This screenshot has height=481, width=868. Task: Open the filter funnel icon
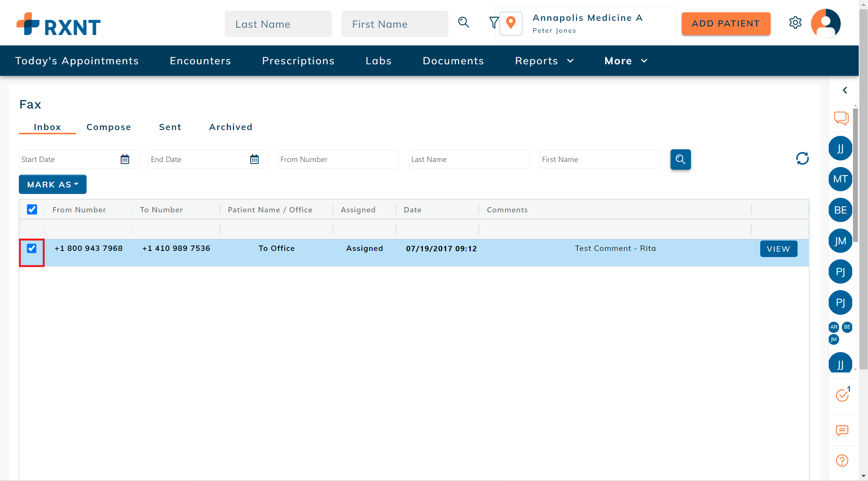pyautogui.click(x=494, y=23)
